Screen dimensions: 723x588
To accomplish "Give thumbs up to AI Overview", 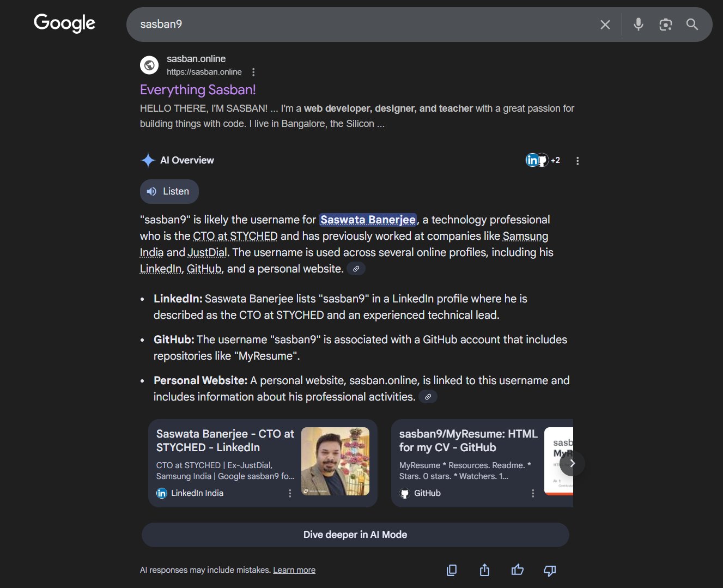I will click(517, 570).
